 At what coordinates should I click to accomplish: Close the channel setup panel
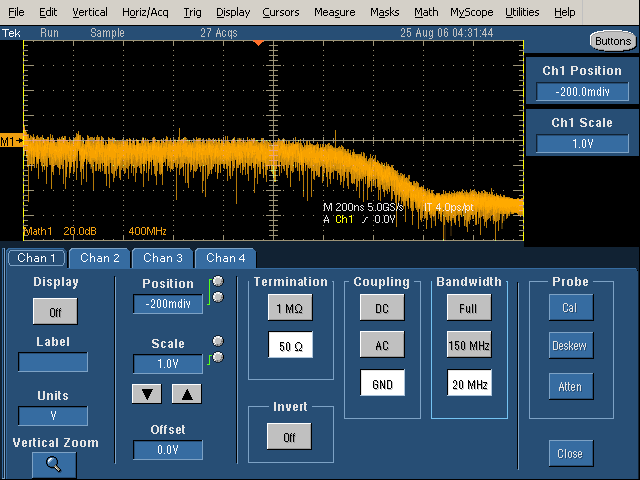click(569, 453)
